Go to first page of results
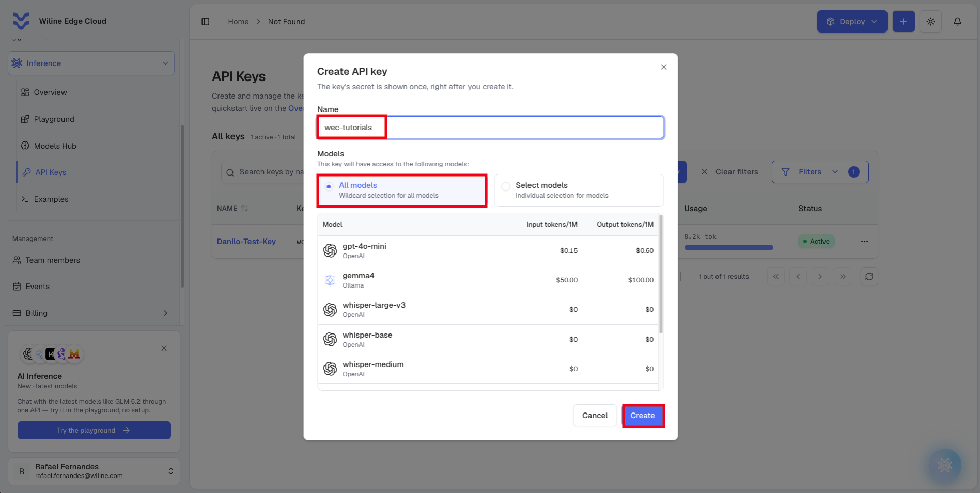Image resolution: width=980 pixels, height=493 pixels. [x=776, y=277]
